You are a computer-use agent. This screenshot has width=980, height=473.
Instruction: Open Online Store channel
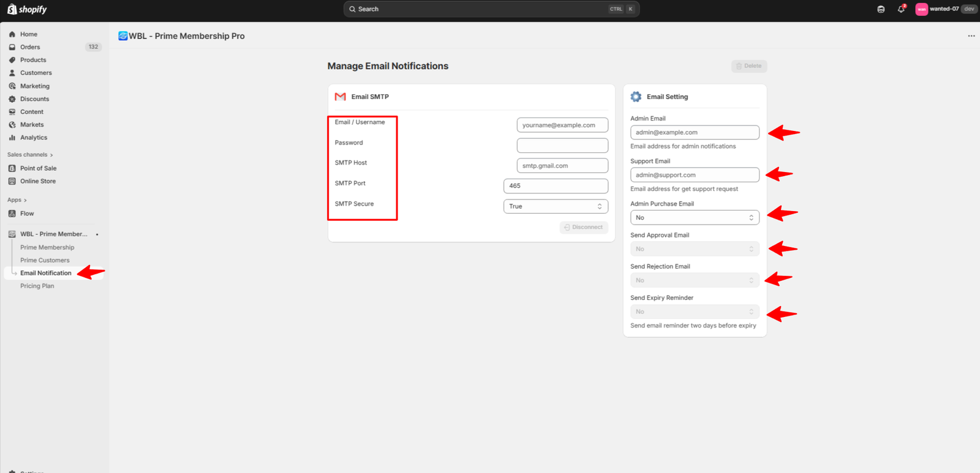38,181
